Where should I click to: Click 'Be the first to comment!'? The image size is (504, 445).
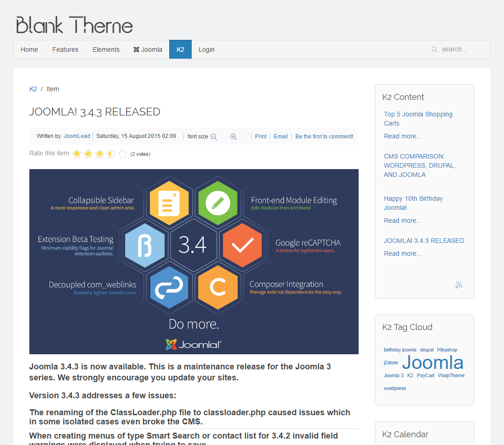pyautogui.click(x=324, y=136)
